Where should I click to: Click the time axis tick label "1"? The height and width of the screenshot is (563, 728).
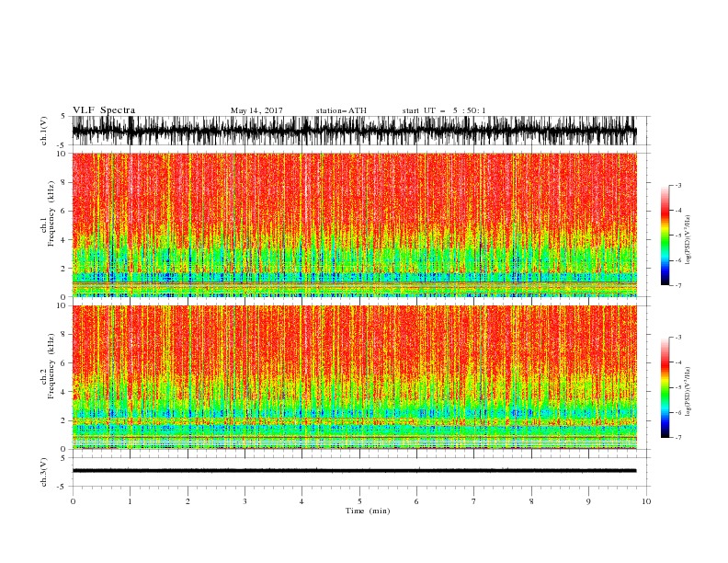[x=130, y=501]
